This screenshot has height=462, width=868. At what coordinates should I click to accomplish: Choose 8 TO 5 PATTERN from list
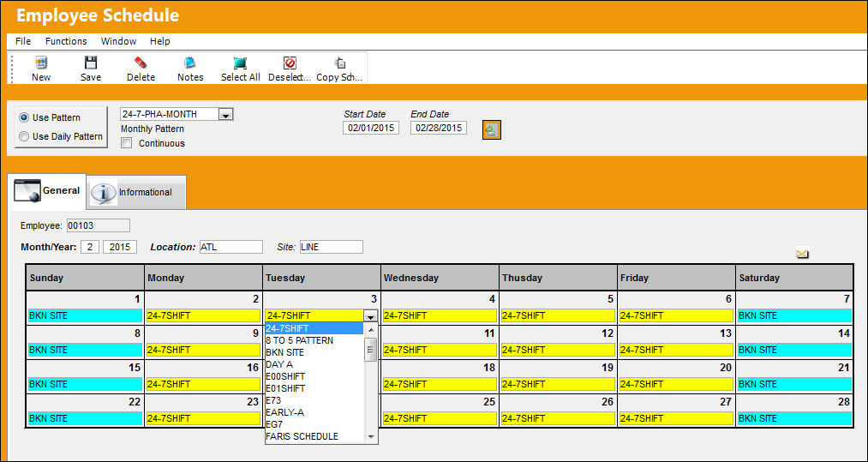pyautogui.click(x=314, y=340)
